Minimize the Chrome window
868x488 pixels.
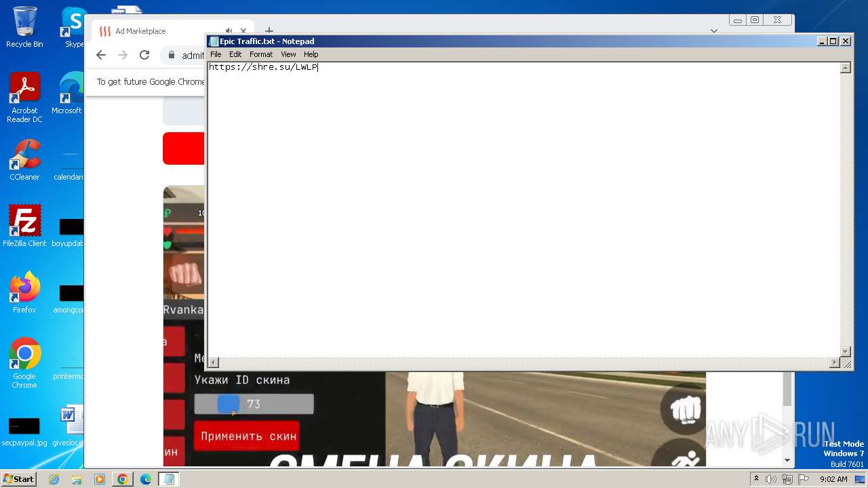tap(737, 20)
